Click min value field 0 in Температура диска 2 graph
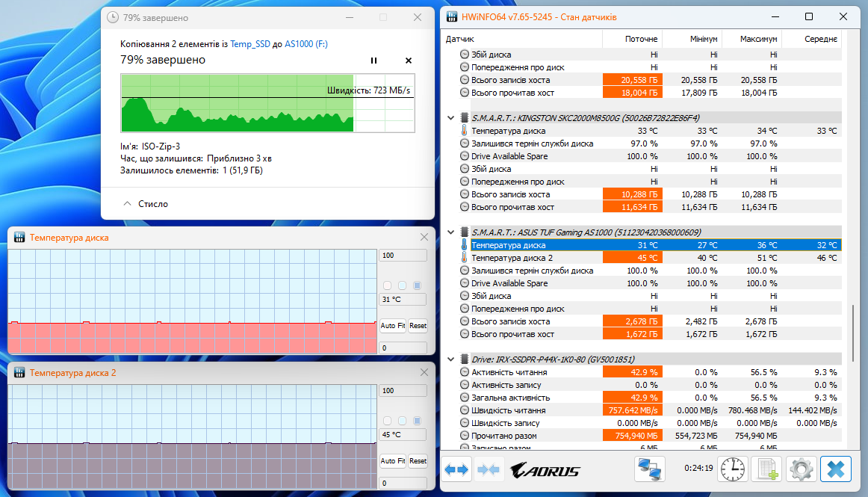This screenshot has height=497, width=868. 403,483
